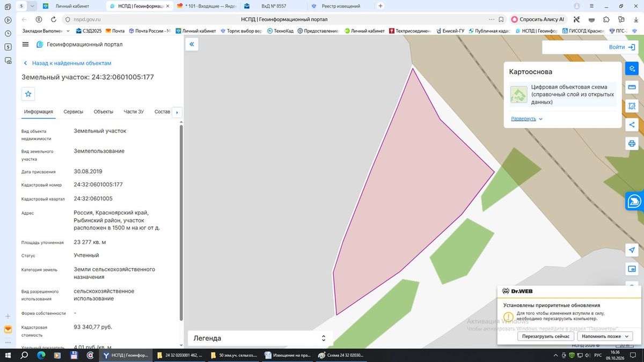Select the Информация tab

38,112
